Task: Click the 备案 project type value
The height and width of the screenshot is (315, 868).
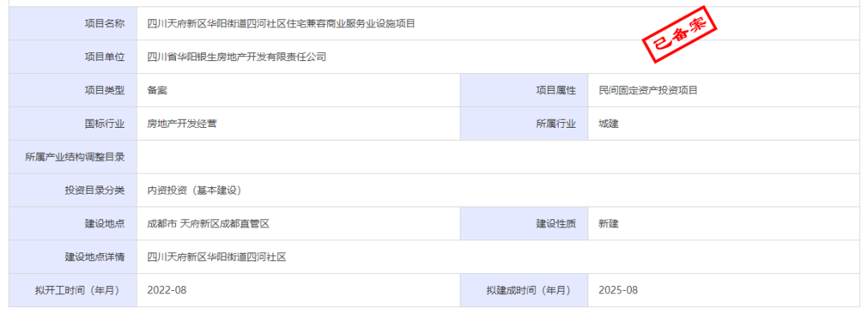Action: click(x=158, y=90)
